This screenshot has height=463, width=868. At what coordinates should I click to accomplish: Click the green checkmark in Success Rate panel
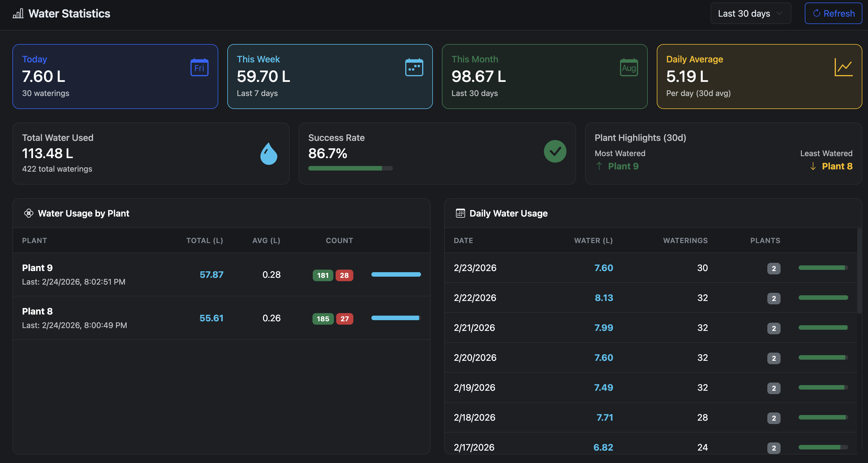point(555,151)
